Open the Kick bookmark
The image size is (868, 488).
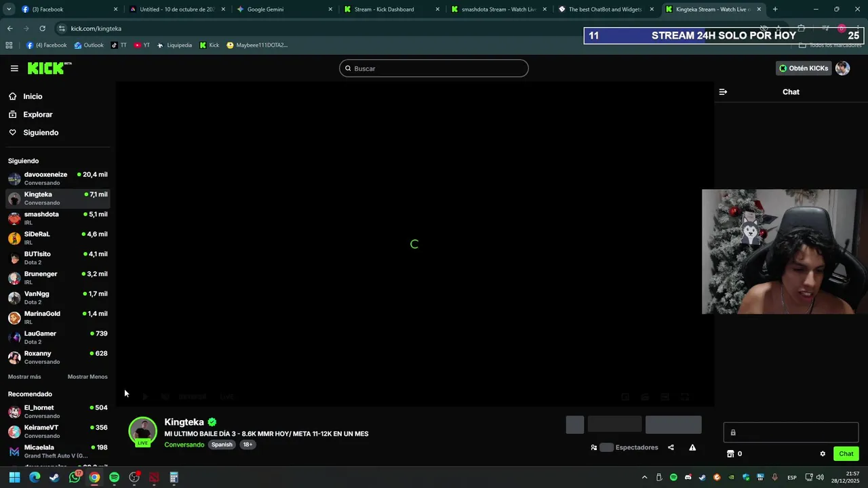tap(210, 45)
